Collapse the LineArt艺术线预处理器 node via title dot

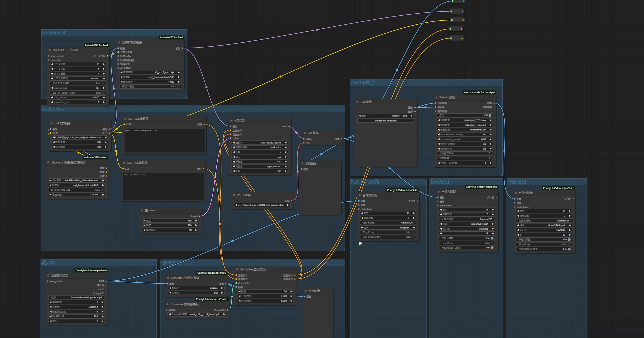(x=168, y=278)
